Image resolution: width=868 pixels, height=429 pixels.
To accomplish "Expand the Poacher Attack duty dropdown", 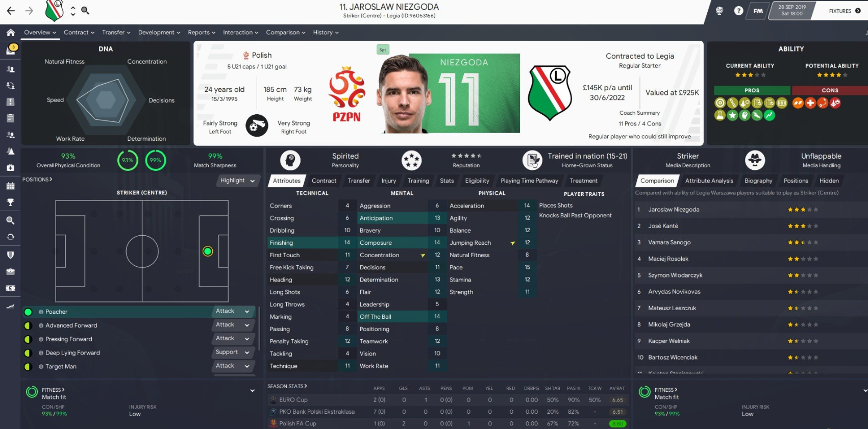I will [234, 311].
